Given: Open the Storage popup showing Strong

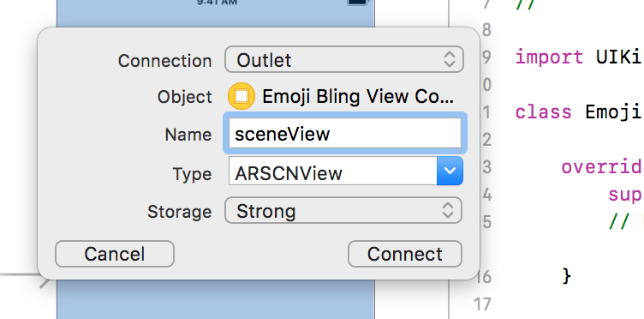Looking at the screenshot, I should (343, 210).
